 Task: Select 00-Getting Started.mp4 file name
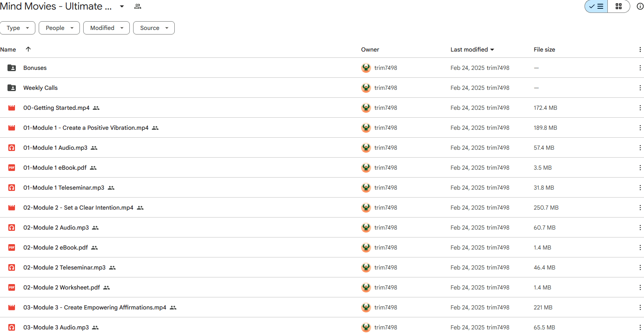(56, 108)
